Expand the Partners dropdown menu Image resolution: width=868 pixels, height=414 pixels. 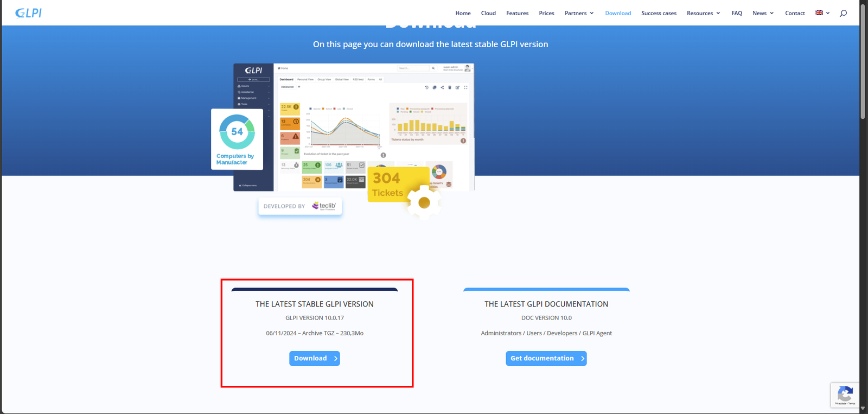click(x=579, y=13)
